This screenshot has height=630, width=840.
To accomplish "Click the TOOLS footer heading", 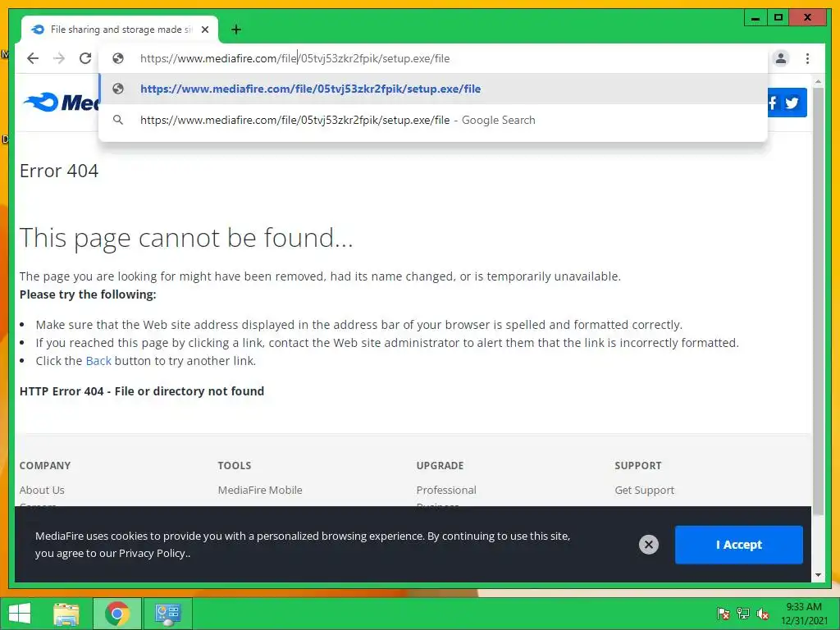I will point(235,466).
